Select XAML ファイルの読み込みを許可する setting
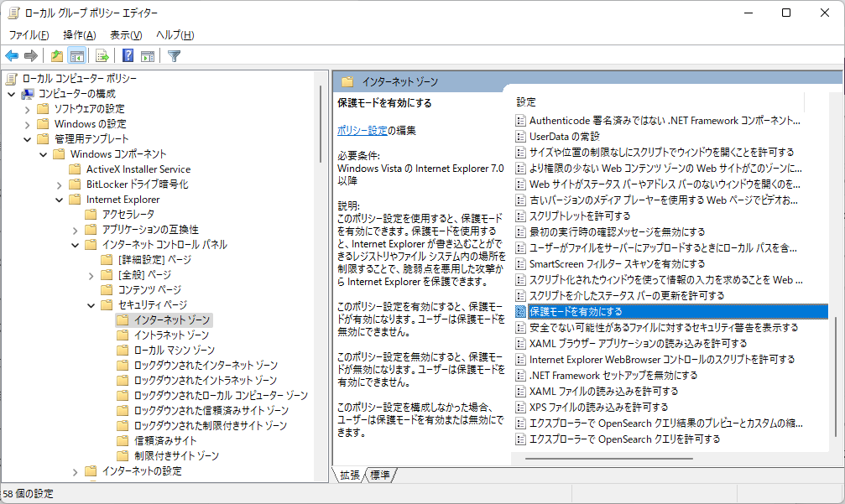Viewport: 845px width, 504px height. 603,391
